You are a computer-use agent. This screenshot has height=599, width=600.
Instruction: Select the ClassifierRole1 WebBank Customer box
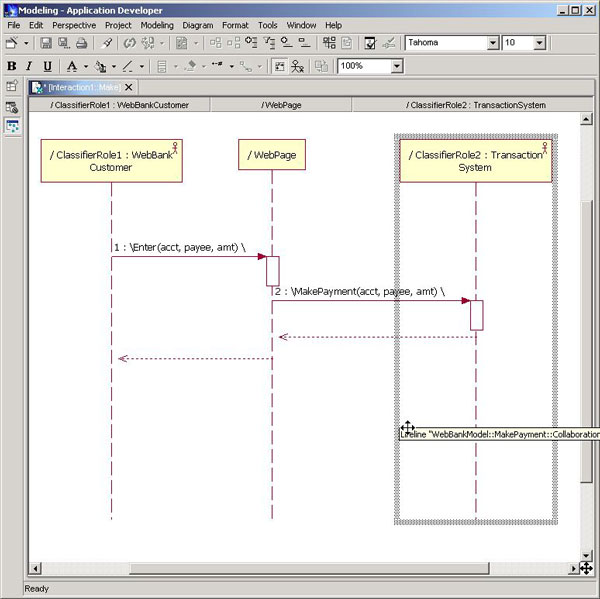coord(111,161)
